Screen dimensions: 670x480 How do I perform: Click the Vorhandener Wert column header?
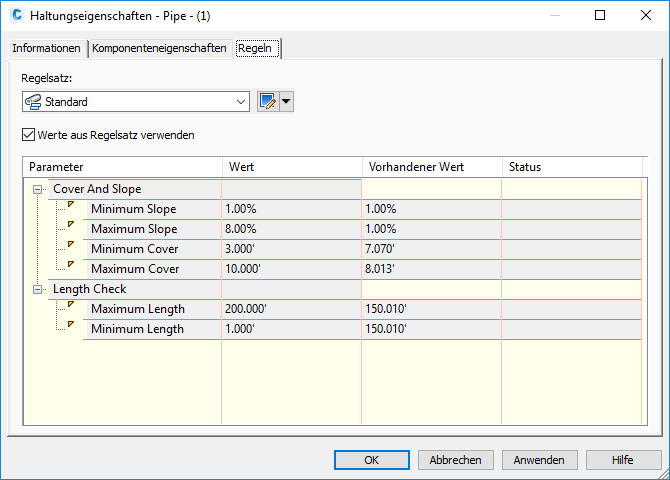tap(430, 167)
